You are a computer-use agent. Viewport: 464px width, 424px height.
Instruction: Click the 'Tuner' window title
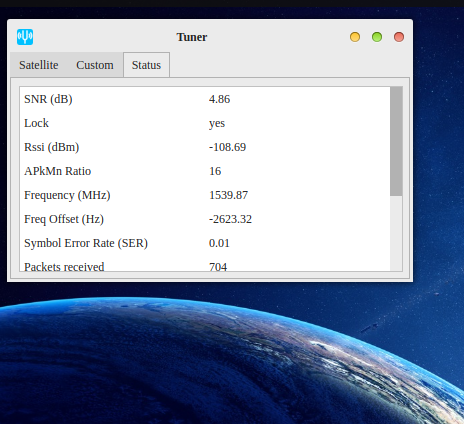192,37
